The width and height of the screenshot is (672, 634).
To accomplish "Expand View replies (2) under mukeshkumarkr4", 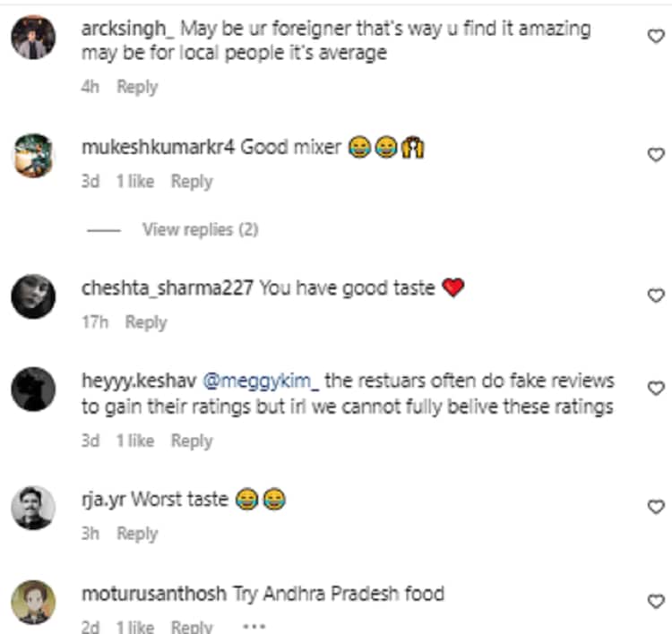I will click(199, 229).
